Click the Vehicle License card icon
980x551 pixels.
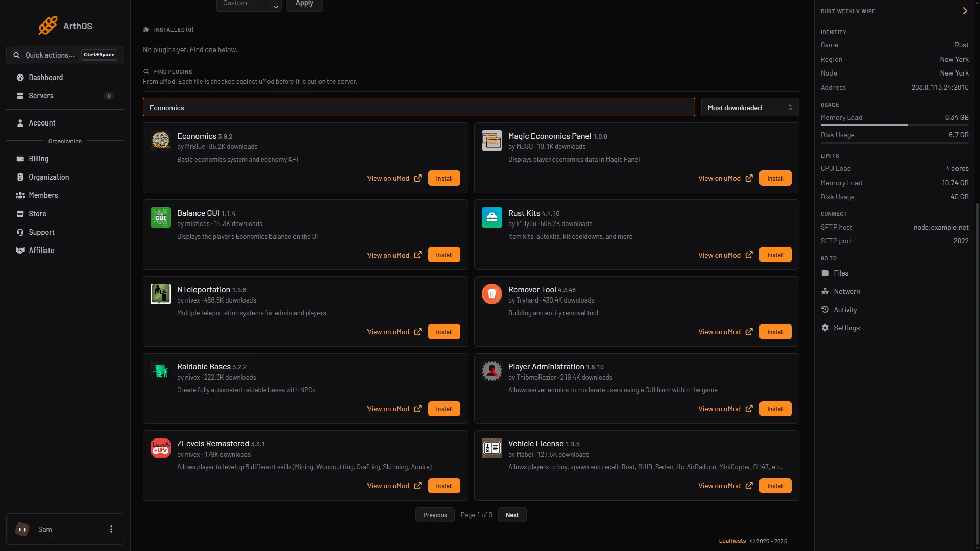click(x=492, y=448)
